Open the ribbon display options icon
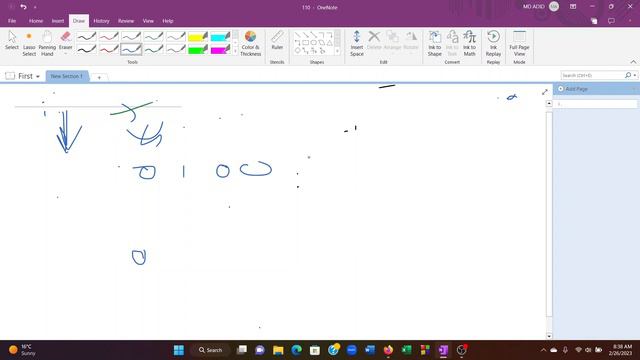The width and height of the screenshot is (640, 360). 573,7
